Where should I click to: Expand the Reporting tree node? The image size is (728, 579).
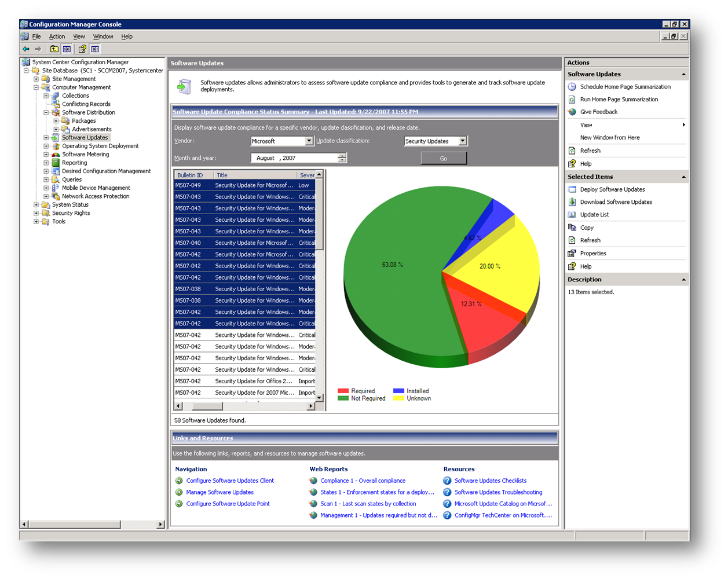pos(46,163)
